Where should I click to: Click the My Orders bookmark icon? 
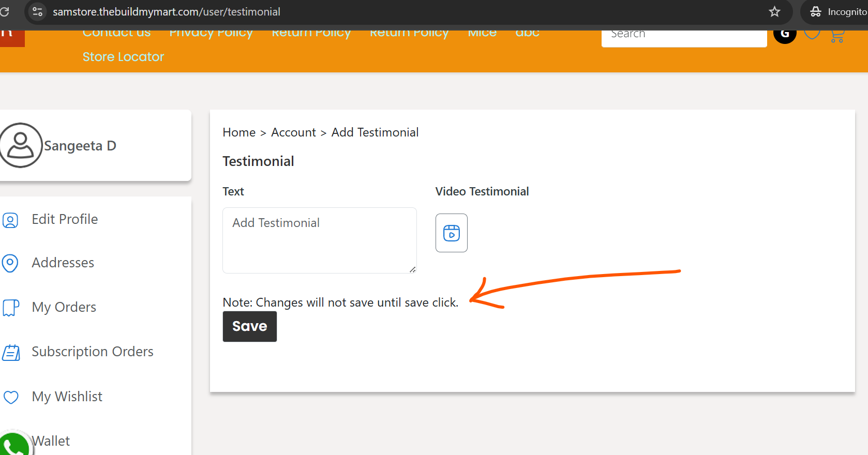11,308
